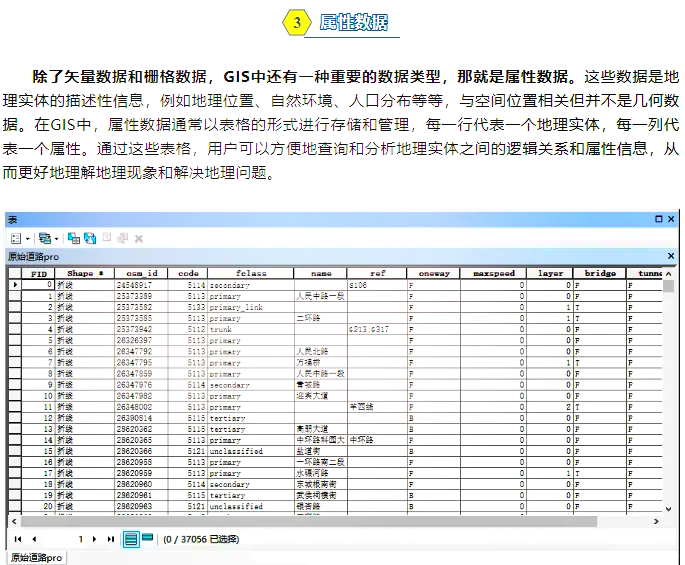Click the Select By Attributes icon
Image resolution: width=685 pixels, height=565 pixels.
[x=74, y=238]
